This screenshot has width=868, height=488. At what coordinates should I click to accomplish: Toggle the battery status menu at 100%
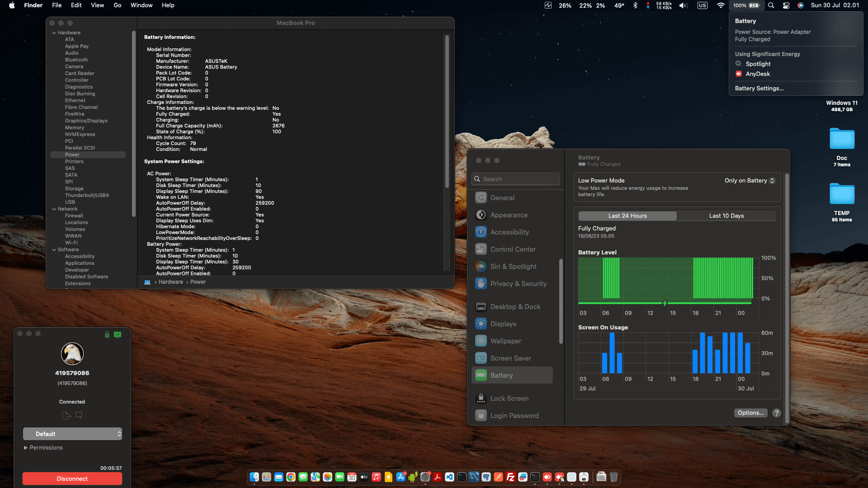pyautogui.click(x=746, y=5)
